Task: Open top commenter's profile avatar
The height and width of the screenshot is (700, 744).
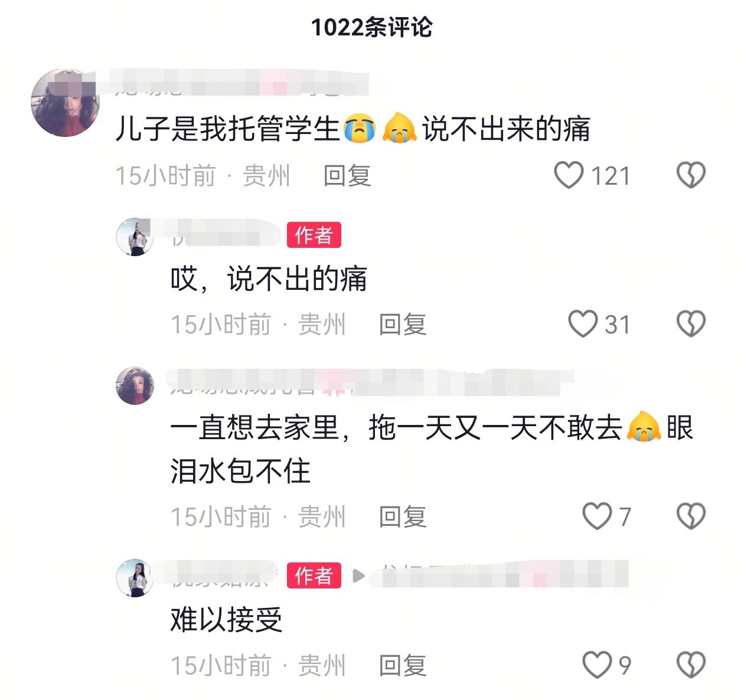Action: (65, 103)
